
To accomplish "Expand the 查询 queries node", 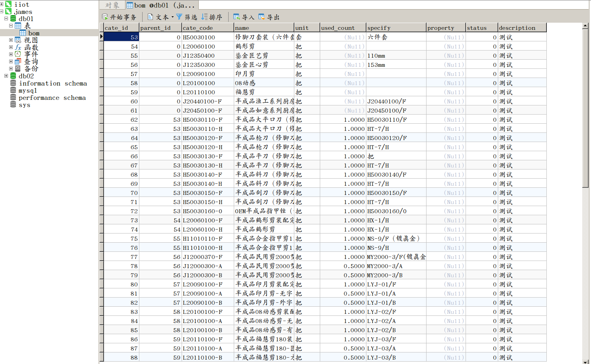I will pos(11,62).
